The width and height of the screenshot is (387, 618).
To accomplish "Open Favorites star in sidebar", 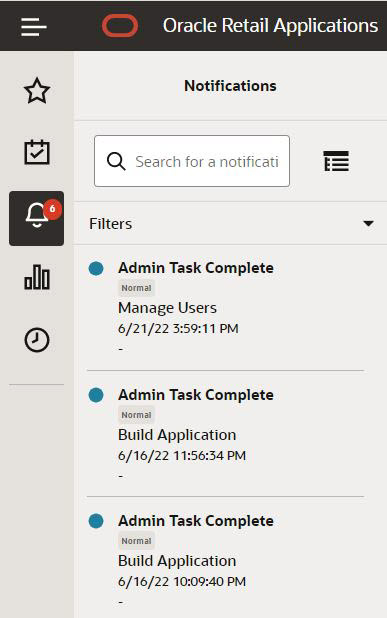I will (x=37, y=91).
